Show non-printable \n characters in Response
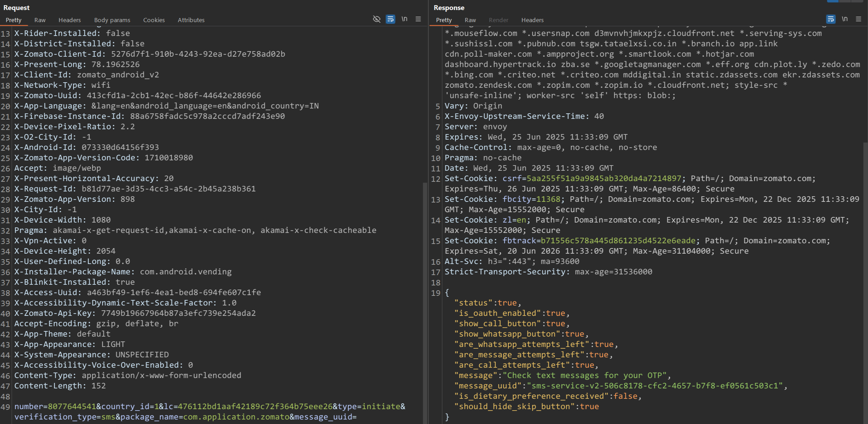The image size is (868, 424). pos(844,19)
